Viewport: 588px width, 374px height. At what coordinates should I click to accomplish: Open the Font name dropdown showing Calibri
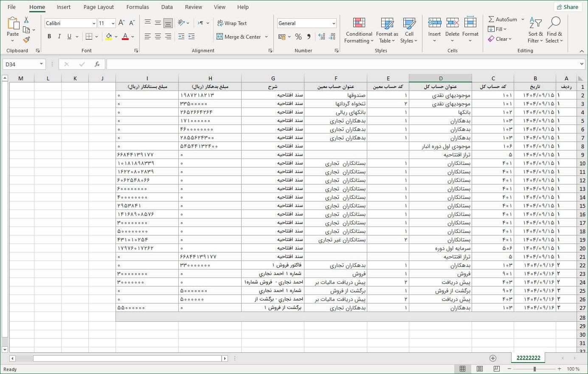pyautogui.click(x=94, y=23)
